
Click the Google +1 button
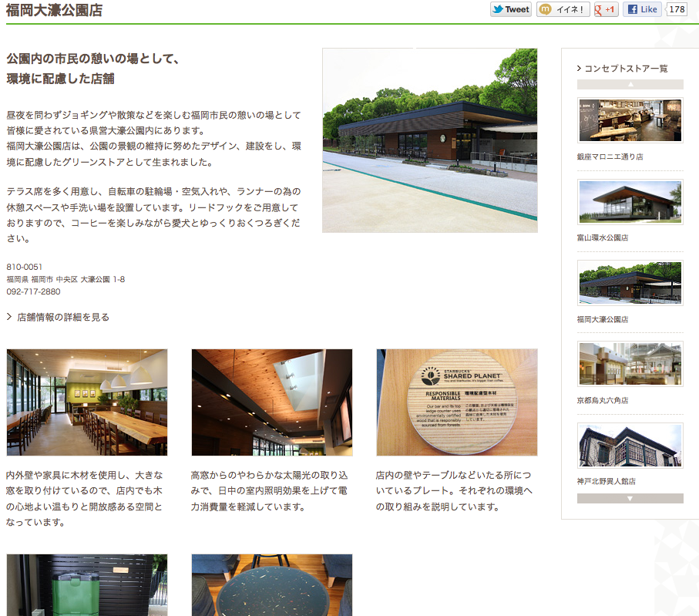pos(606,9)
